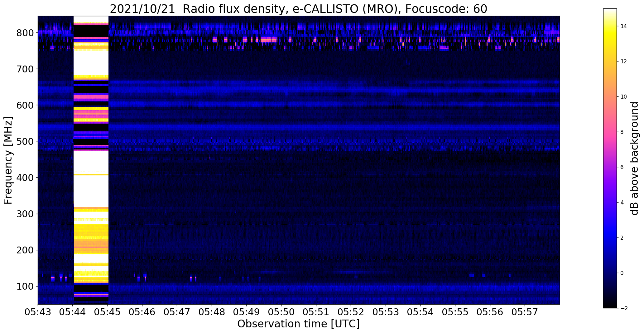The height and width of the screenshot is (333, 644).
Task: Click the 05:48 time tick label
Action: [212, 312]
